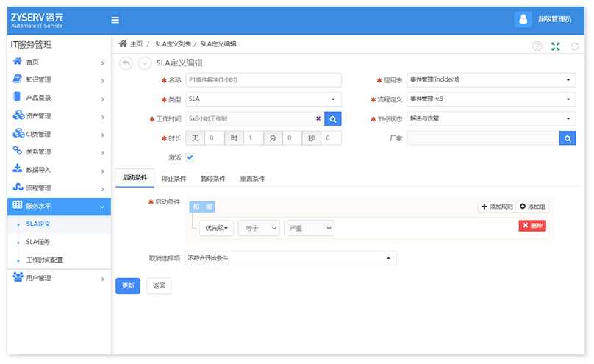Open the 流程定义 dropdown

pos(491,99)
